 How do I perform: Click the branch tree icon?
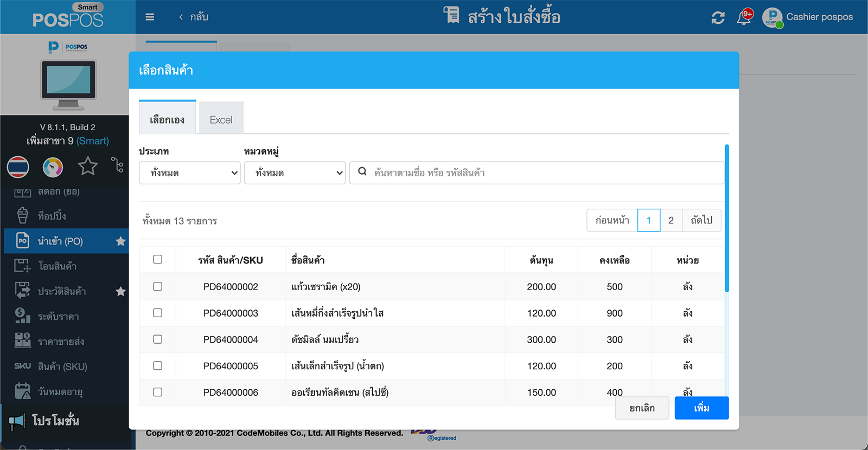[117, 165]
